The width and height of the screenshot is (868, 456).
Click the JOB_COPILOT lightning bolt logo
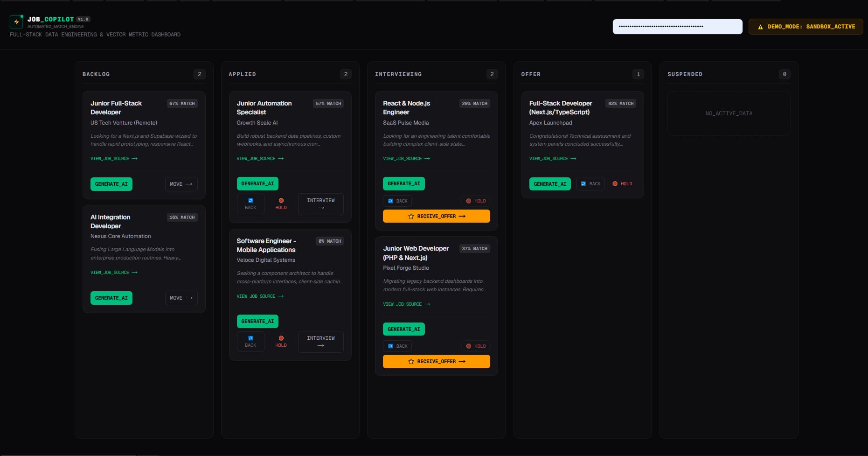pos(16,22)
